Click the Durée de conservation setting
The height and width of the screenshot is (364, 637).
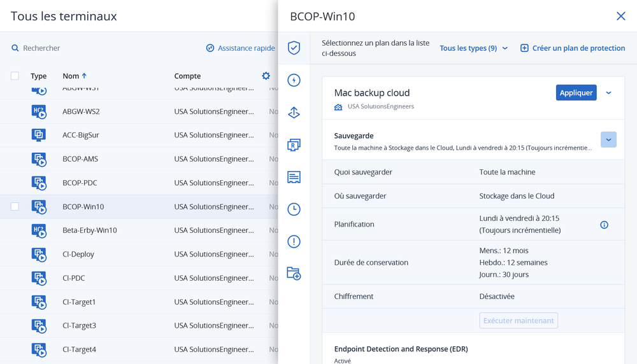pos(473,263)
